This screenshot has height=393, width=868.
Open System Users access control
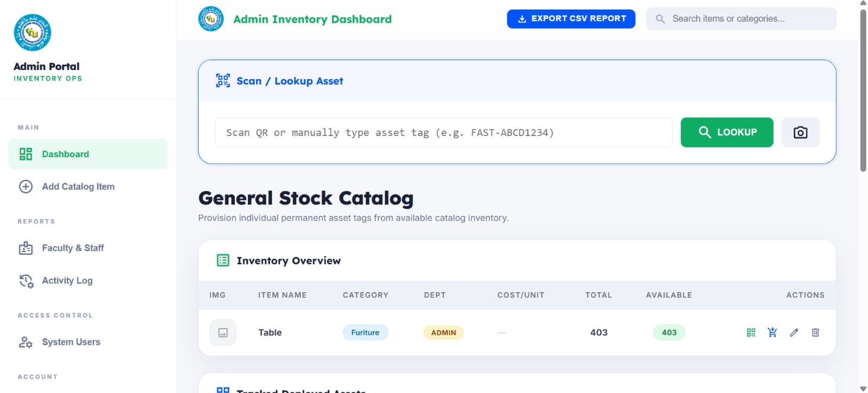(x=88, y=342)
